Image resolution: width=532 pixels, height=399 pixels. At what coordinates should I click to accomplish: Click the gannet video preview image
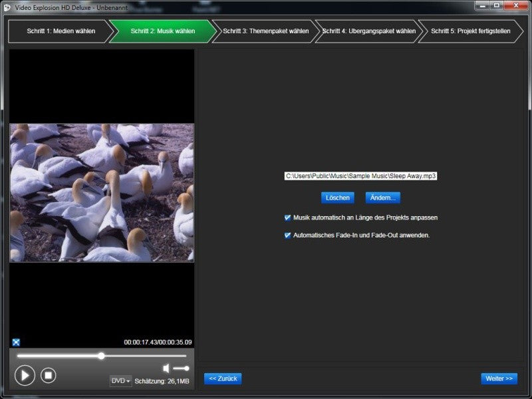pos(102,193)
